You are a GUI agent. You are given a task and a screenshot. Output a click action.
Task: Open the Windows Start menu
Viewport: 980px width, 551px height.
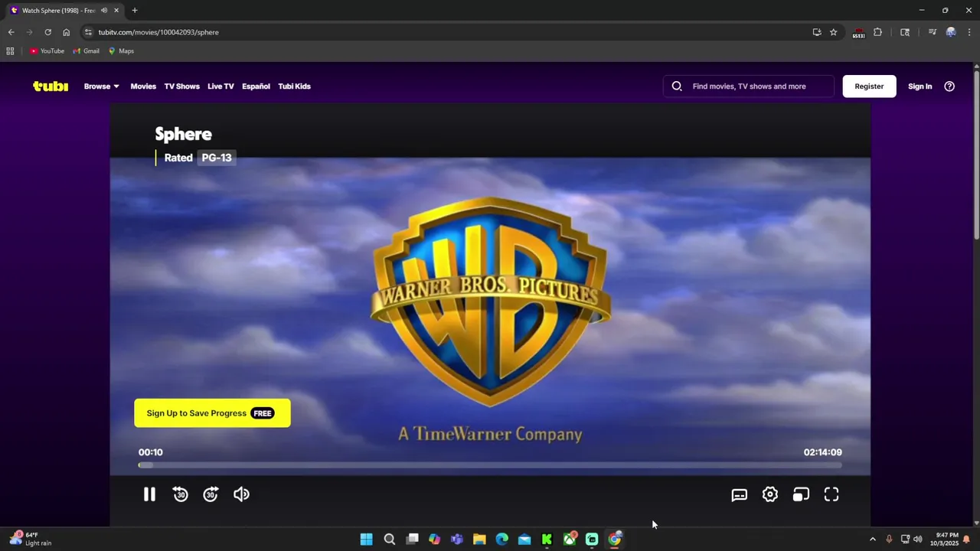[x=366, y=540]
